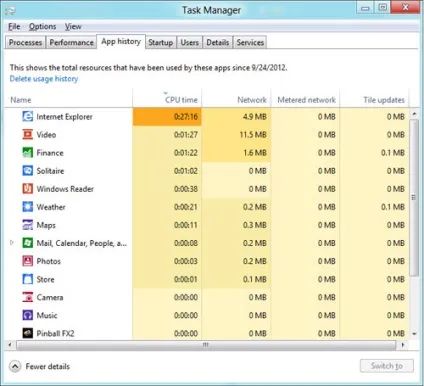This screenshot has height=386, width=424.
Task: Sort by the Tile updates column header
Action: pyautogui.click(x=374, y=99)
